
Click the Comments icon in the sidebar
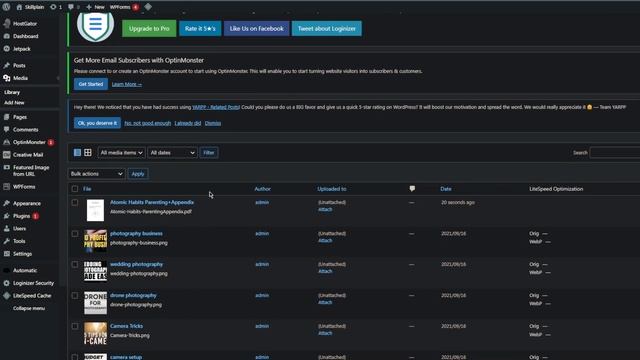point(7,129)
